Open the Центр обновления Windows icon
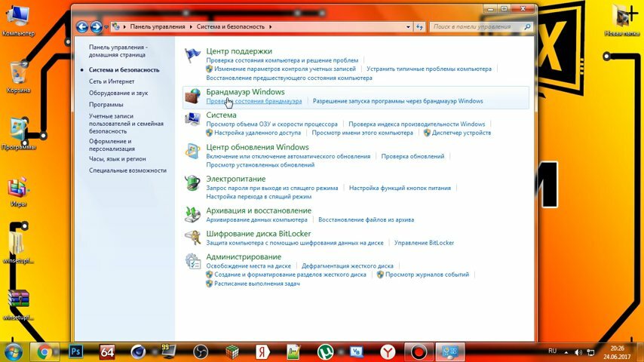The width and height of the screenshot is (644, 362). 192,151
